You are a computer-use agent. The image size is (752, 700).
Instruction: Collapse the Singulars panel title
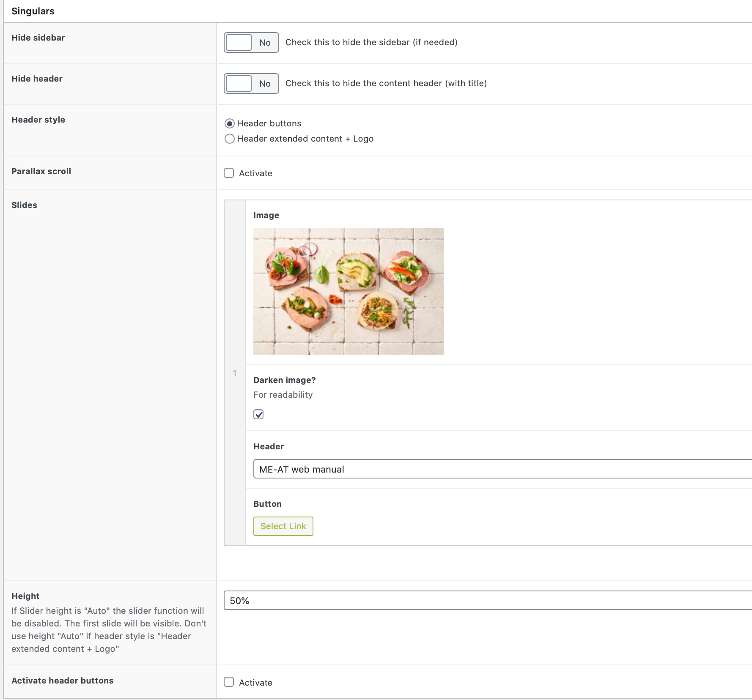(x=33, y=11)
